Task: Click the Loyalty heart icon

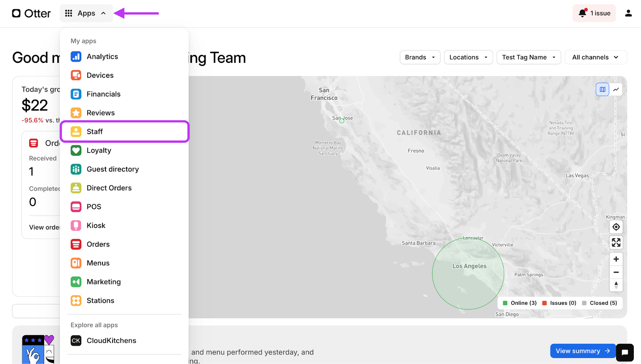Action: pyautogui.click(x=76, y=151)
